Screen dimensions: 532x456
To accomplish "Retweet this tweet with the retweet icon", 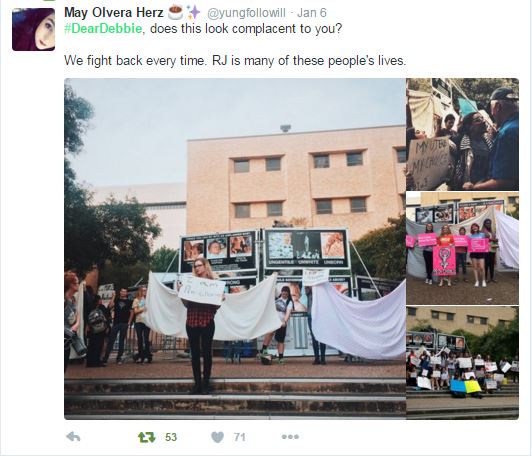I will coord(147,437).
